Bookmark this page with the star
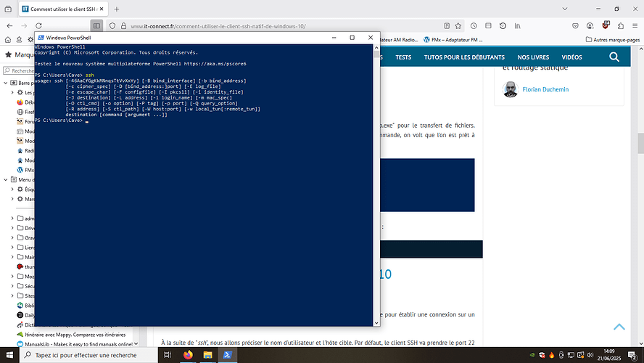The width and height of the screenshot is (644, 363). pos(458,26)
